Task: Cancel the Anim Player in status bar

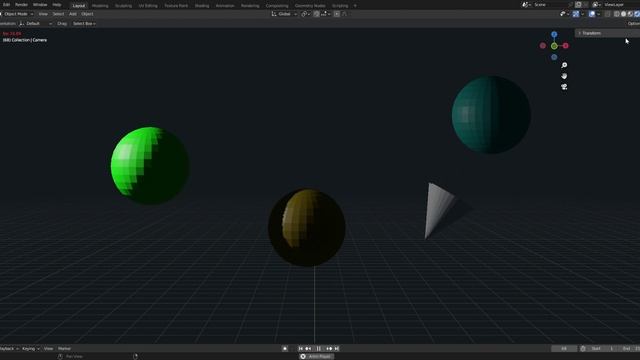Action: pyautogui.click(x=303, y=356)
